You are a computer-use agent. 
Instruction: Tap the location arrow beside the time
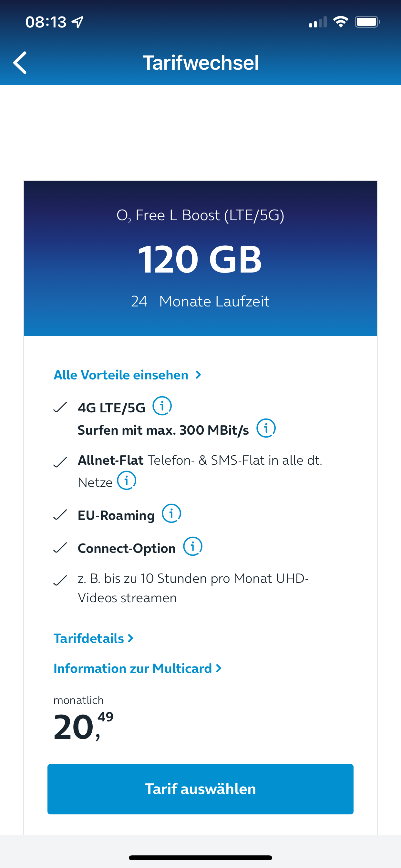click(x=77, y=22)
